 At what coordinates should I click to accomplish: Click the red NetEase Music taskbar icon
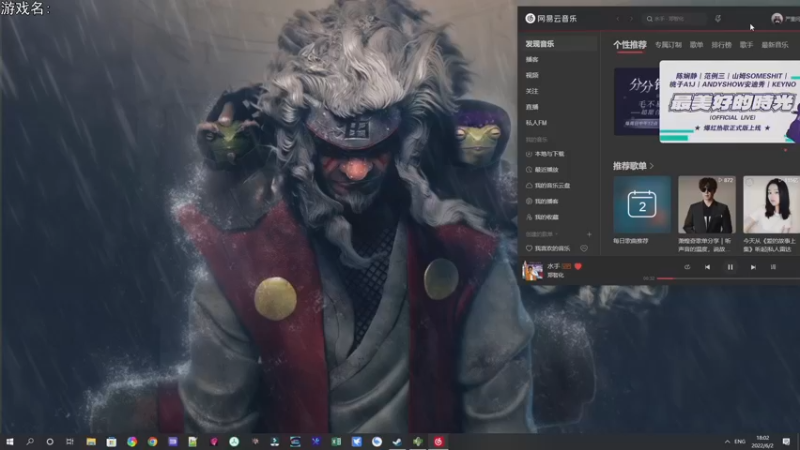point(438,442)
